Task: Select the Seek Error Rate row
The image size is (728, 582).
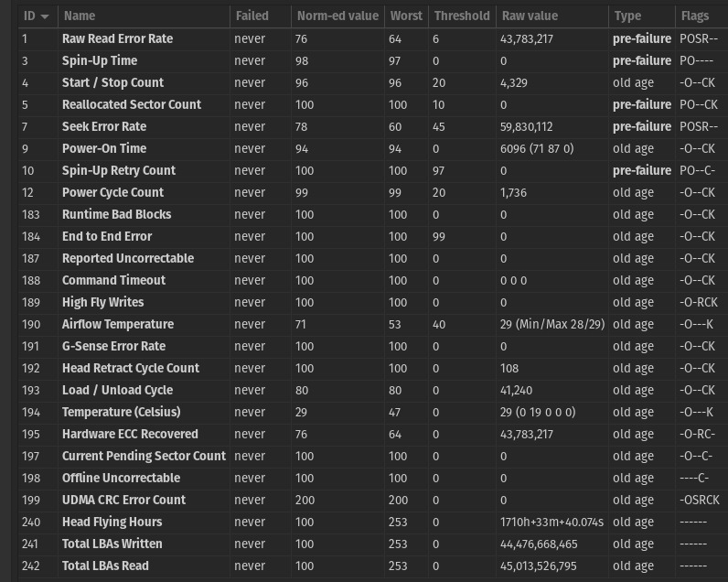Action: [104, 127]
